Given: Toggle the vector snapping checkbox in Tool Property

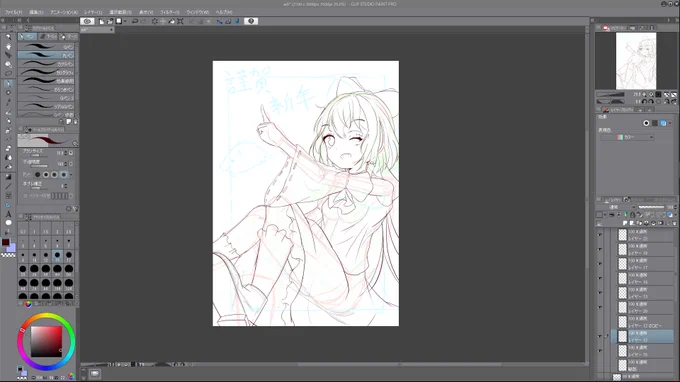Looking at the screenshot, I should click(25, 196).
